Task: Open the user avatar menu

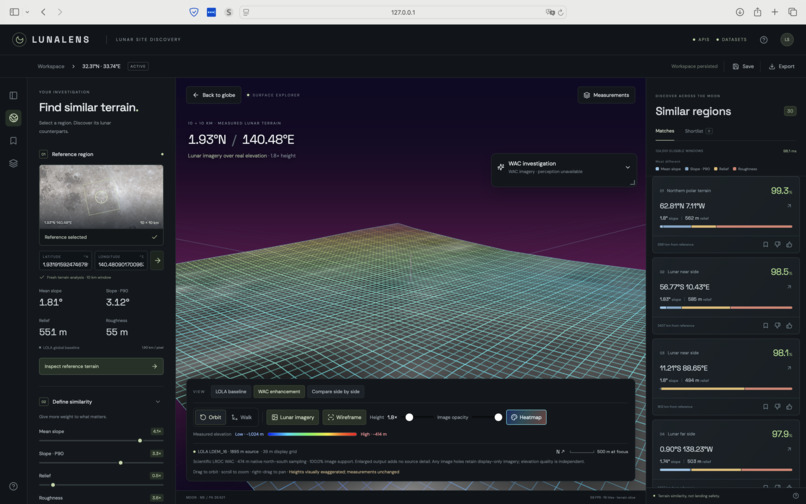Action: tap(787, 40)
